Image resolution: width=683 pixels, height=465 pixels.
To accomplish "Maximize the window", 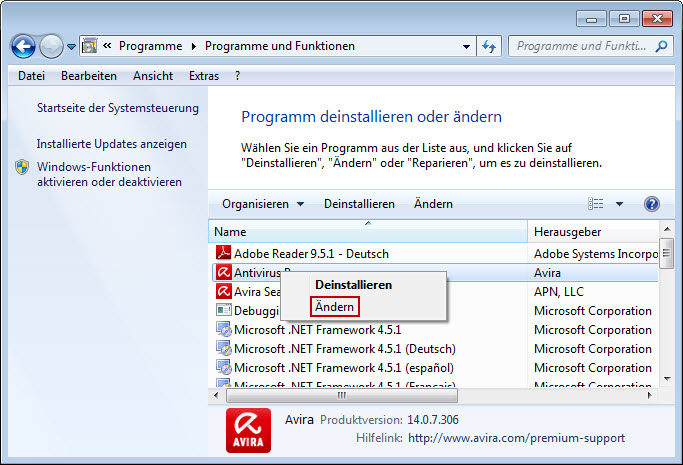I will 624,19.
